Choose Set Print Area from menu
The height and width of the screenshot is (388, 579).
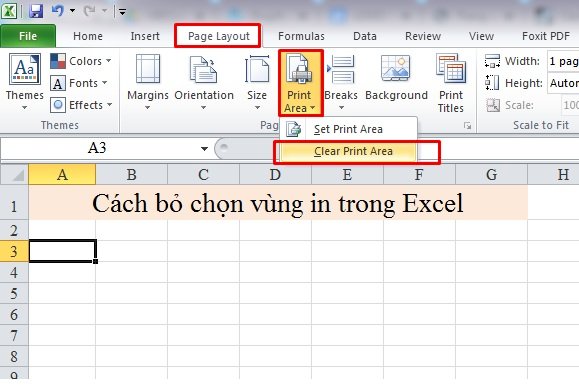(x=348, y=129)
